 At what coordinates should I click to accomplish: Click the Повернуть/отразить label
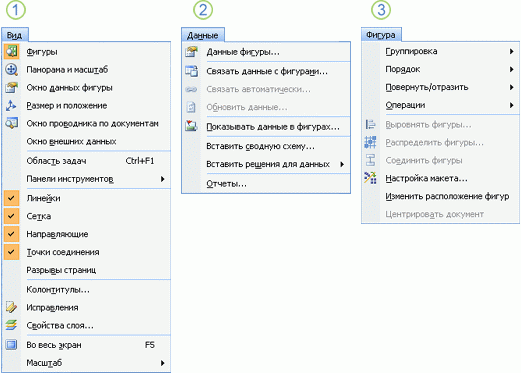pyautogui.click(x=427, y=87)
